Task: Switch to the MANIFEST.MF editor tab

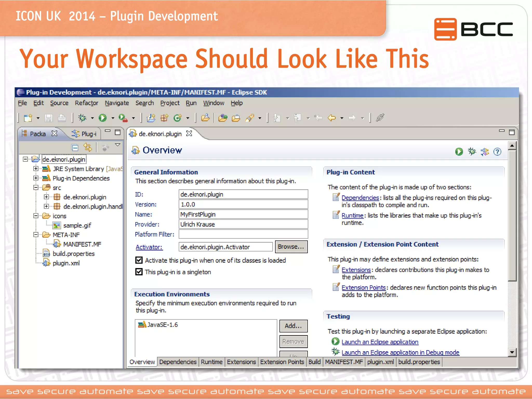Action: [x=344, y=362]
